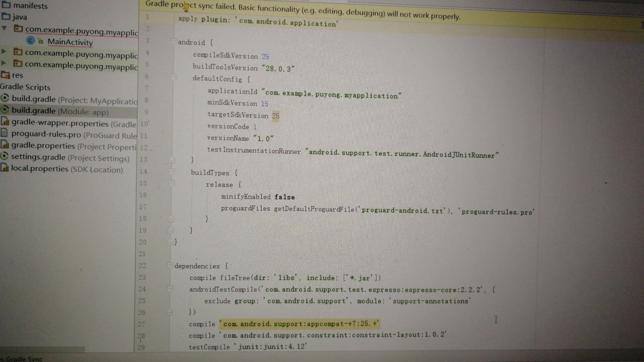
Task: Click gradle-wrapper.properties file icon
Action: pos(5,121)
